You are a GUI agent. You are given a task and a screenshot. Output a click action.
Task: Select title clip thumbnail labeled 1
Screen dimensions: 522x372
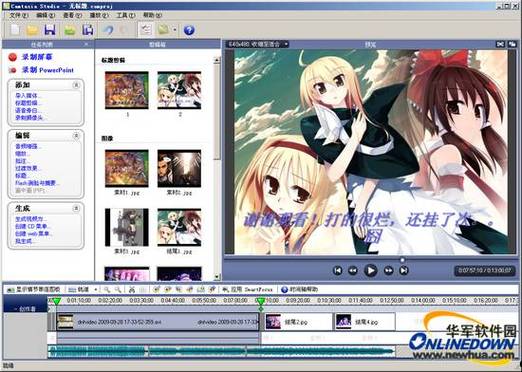tap(127, 90)
